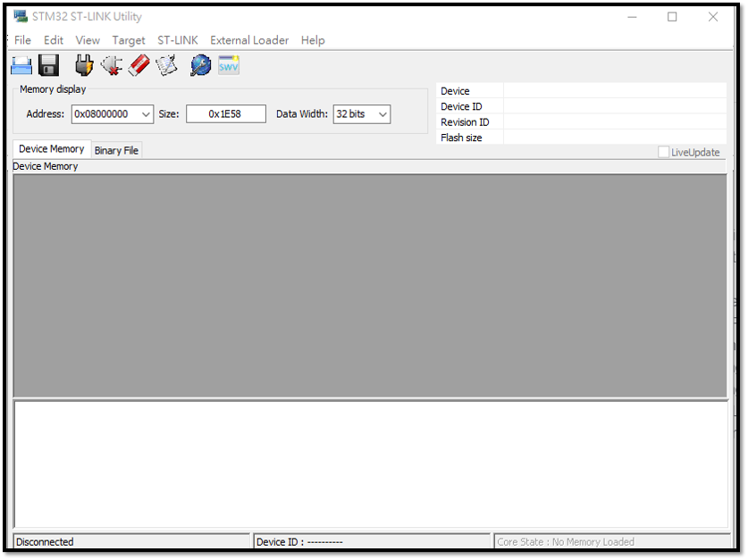The height and width of the screenshot is (560, 748).
Task: Open the File menu
Action: [22, 40]
